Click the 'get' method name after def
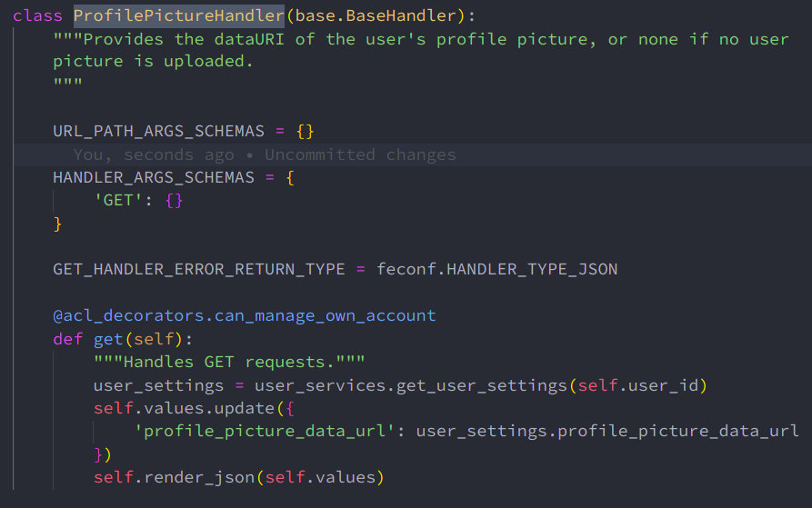812x508 pixels. tap(107, 339)
